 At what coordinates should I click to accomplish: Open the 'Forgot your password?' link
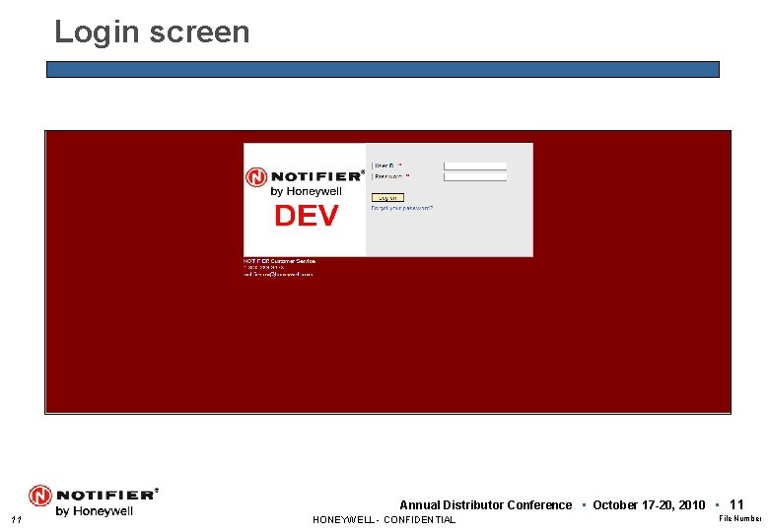[401, 208]
